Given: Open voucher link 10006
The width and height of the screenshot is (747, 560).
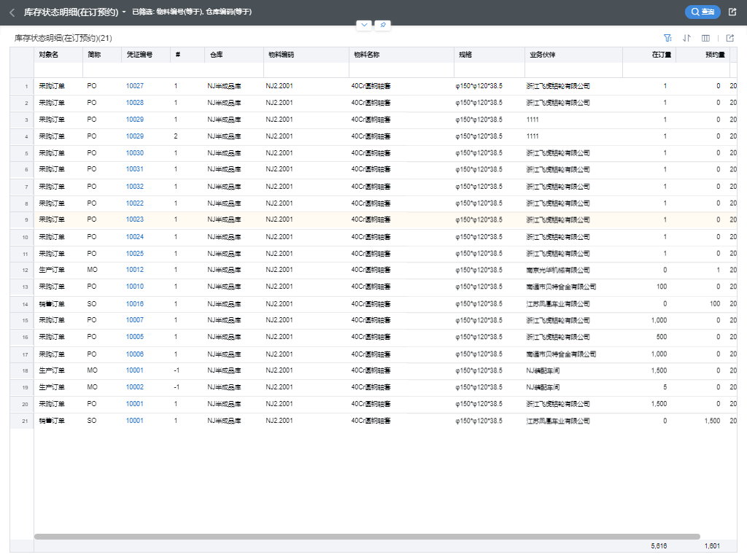Looking at the screenshot, I should 135,354.
